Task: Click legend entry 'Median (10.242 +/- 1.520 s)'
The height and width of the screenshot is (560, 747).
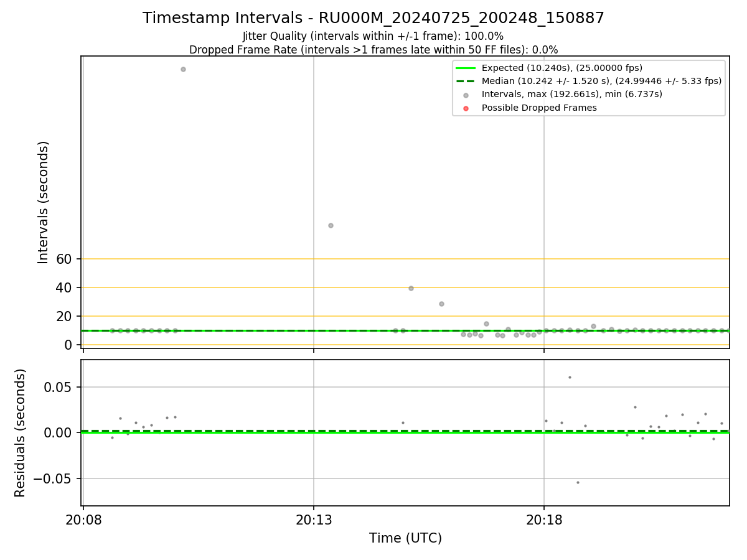Action: pos(601,81)
